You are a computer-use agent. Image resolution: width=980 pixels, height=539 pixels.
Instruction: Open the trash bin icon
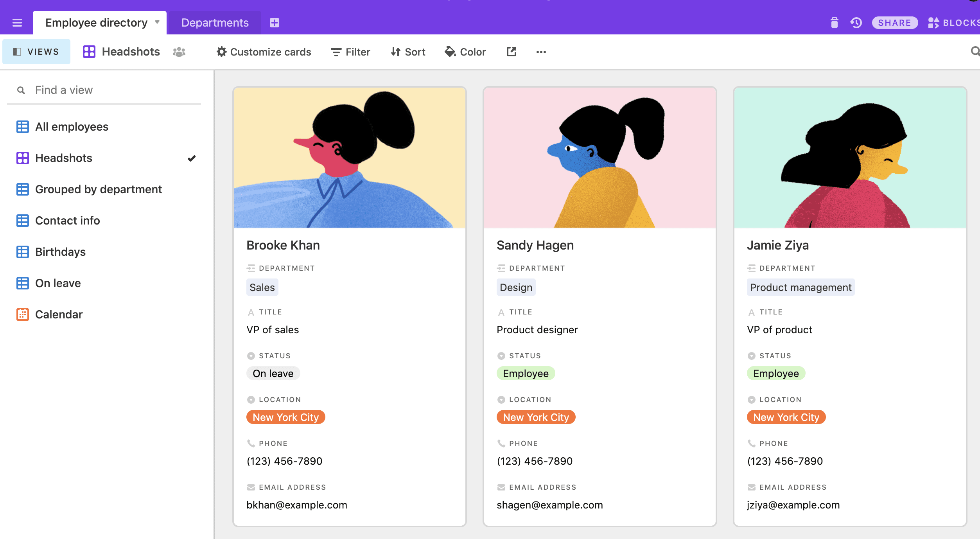click(x=834, y=23)
